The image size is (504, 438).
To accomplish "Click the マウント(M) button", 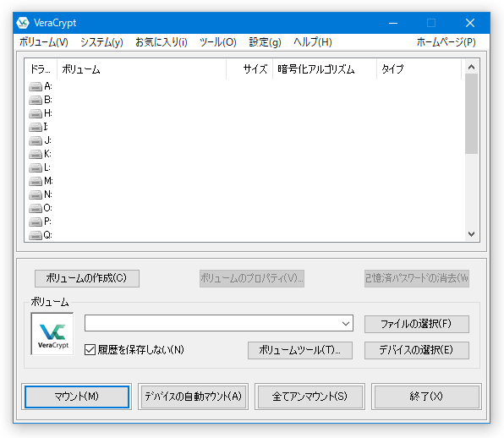I will tap(77, 397).
